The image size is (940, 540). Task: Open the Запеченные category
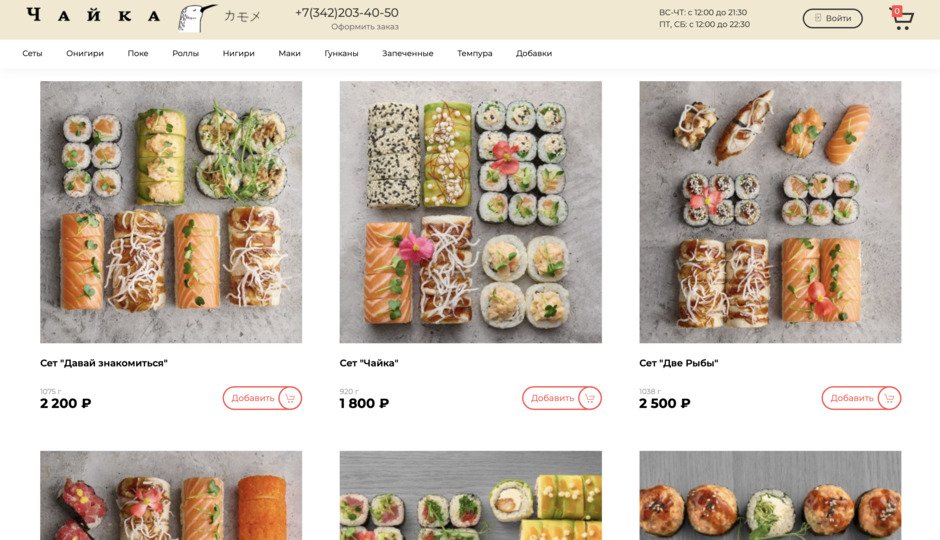click(x=408, y=53)
